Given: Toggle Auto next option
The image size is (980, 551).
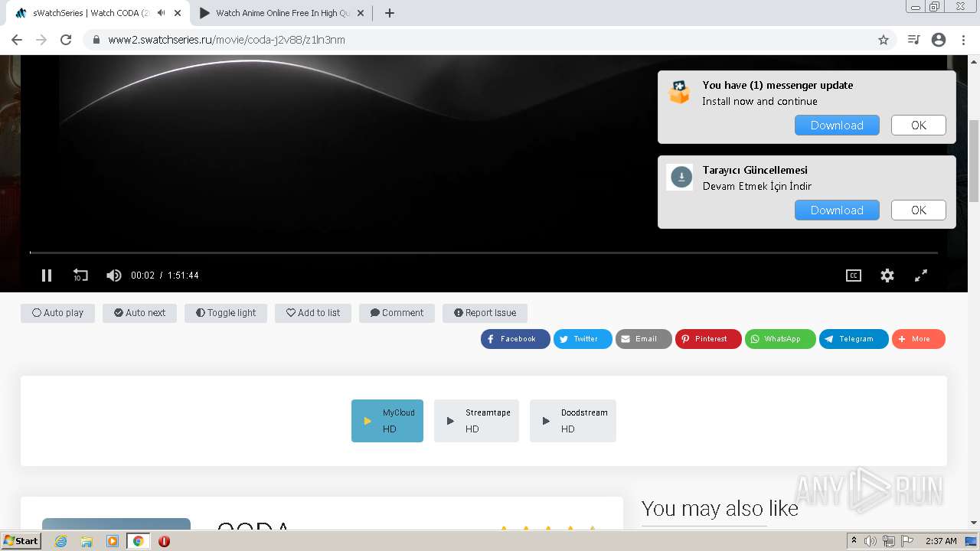Looking at the screenshot, I should point(139,313).
